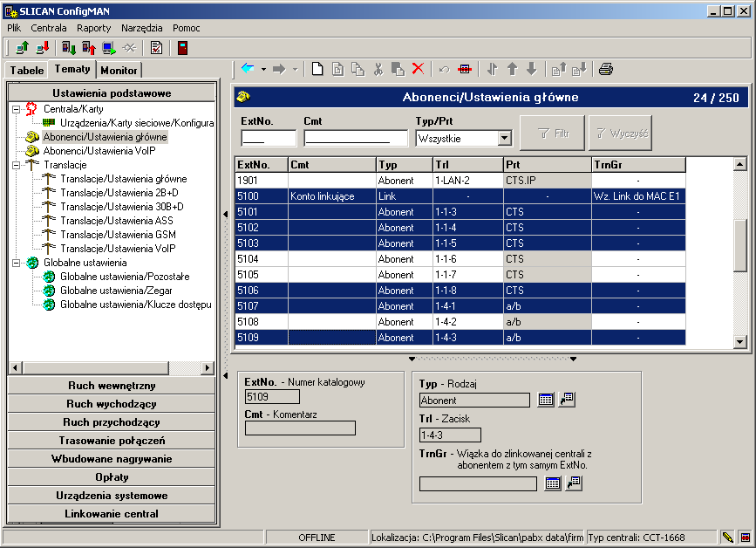Click PBX with red up arrow icon
This screenshot has width=756, height=548.
(89, 48)
